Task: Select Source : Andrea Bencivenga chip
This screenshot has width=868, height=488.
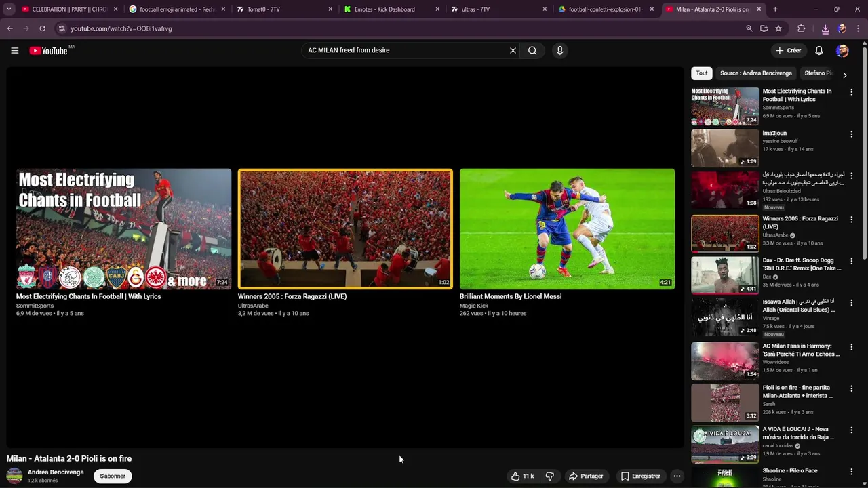Action: coord(755,73)
